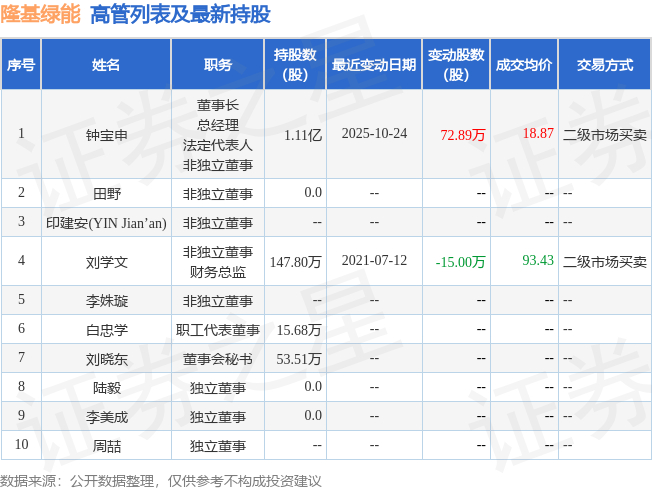The image size is (652, 490).
Task: Click 二级市场买卖 in 钟宝申 row
Action: coord(605,135)
